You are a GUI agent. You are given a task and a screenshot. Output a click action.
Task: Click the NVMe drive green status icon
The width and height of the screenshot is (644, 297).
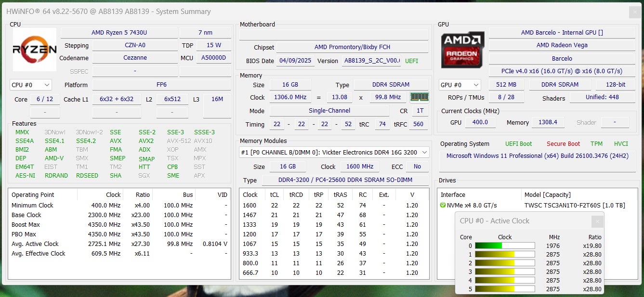[443, 206]
